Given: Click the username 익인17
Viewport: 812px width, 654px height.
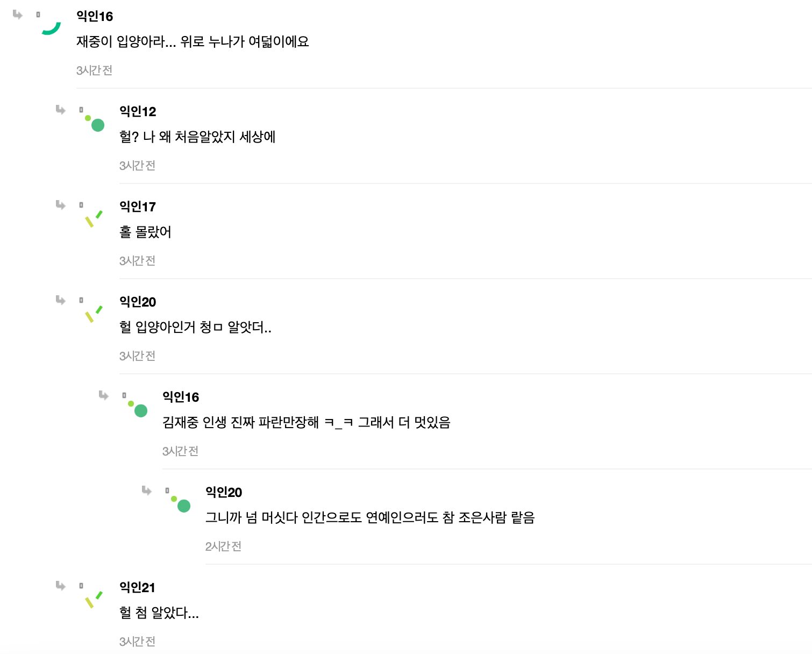Looking at the screenshot, I should 138,207.
